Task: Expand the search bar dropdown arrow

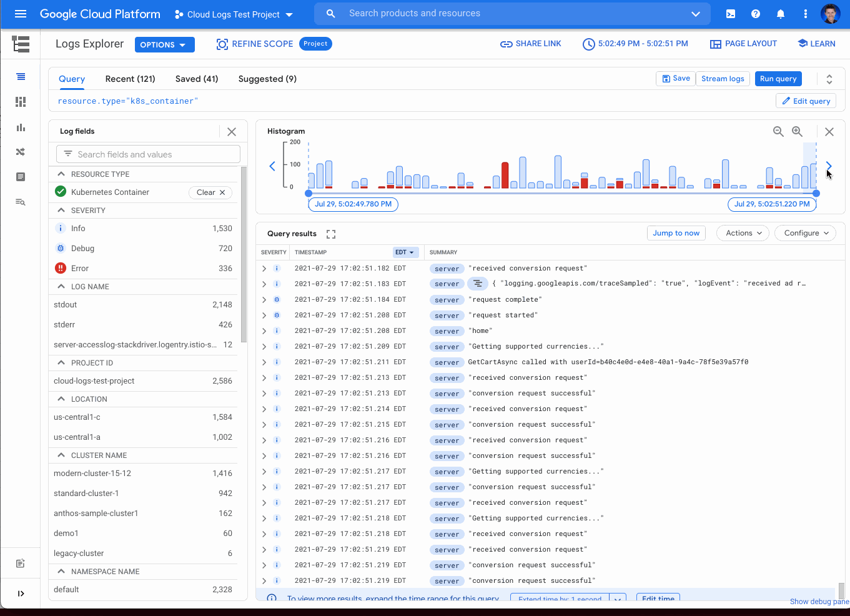Action: (695, 14)
